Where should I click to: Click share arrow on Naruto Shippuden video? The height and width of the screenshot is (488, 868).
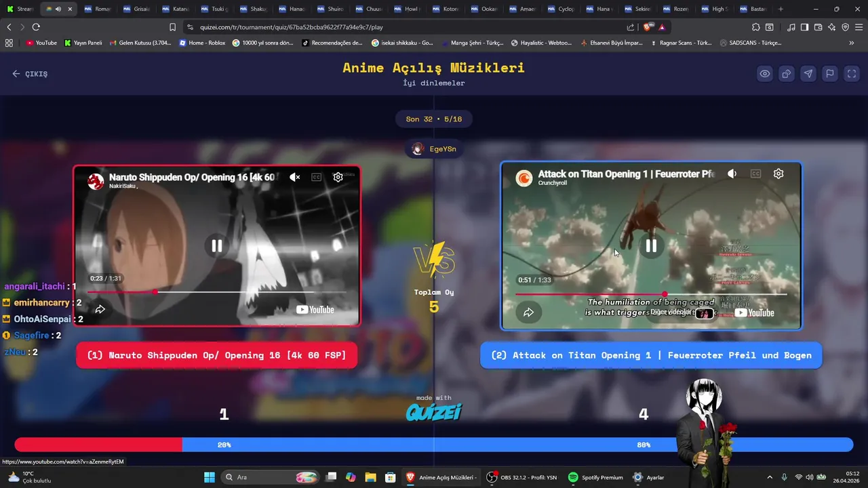[100, 309]
